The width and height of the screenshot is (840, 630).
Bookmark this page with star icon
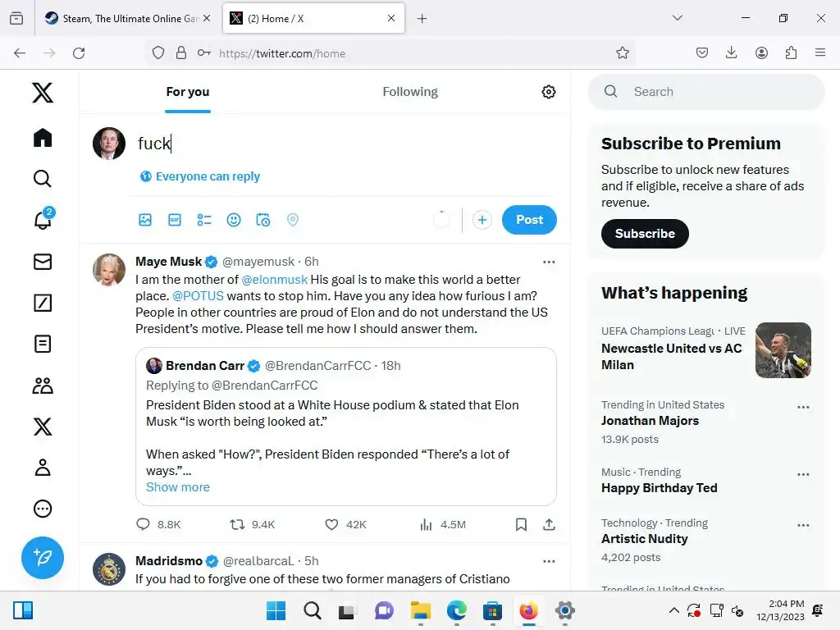pyautogui.click(x=622, y=53)
